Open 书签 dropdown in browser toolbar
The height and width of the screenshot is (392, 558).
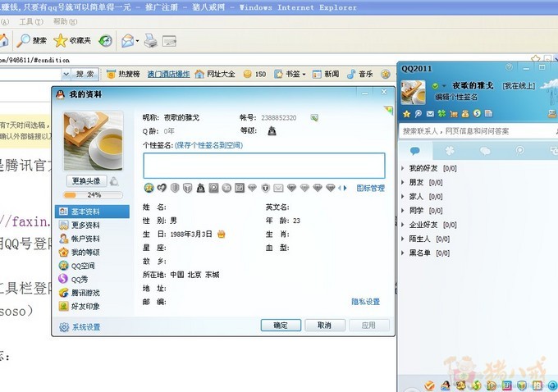point(290,74)
